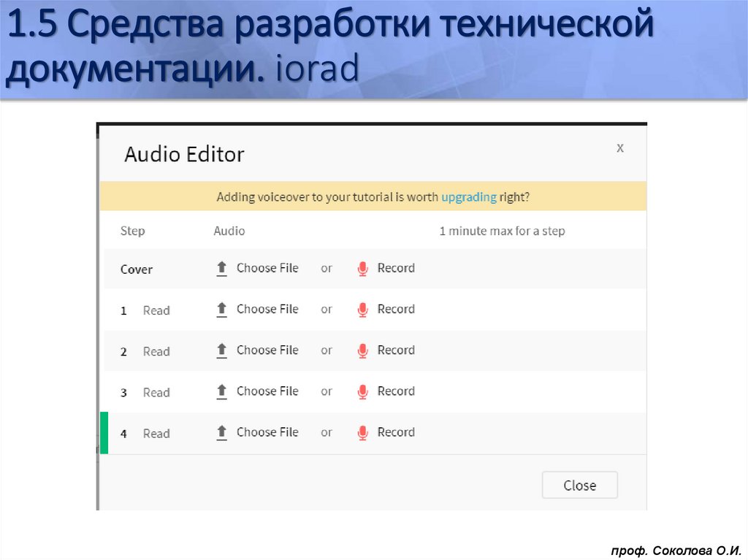This screenshot has height=560, width=748.
Task: Select the microphone icon for step 2
Action: point(362,350)
